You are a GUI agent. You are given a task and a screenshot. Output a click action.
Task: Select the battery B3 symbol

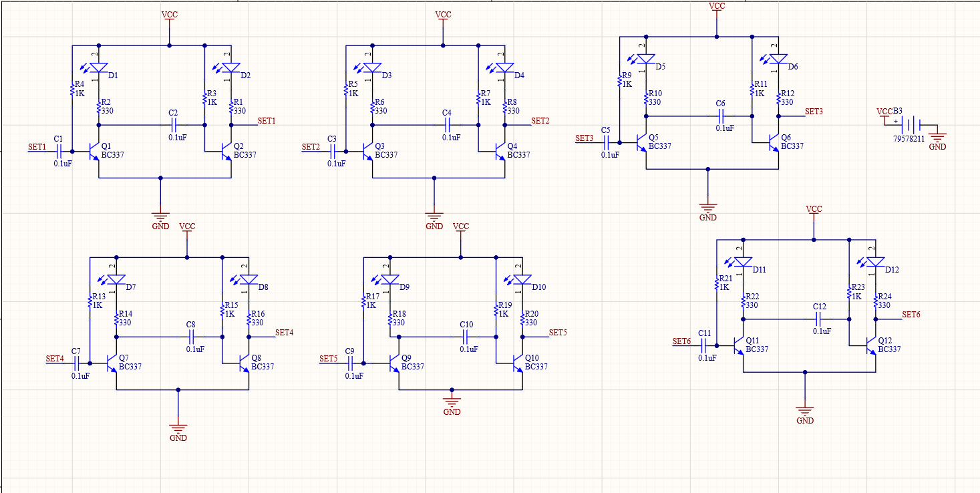911,125
